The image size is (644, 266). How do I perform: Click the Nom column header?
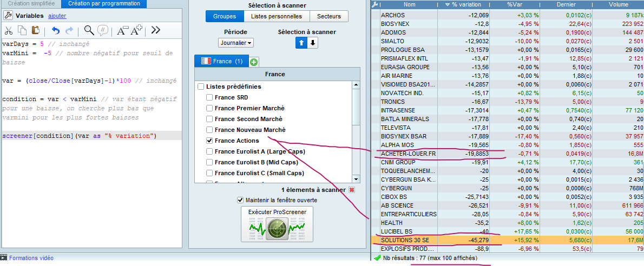(x=409, y=4)
